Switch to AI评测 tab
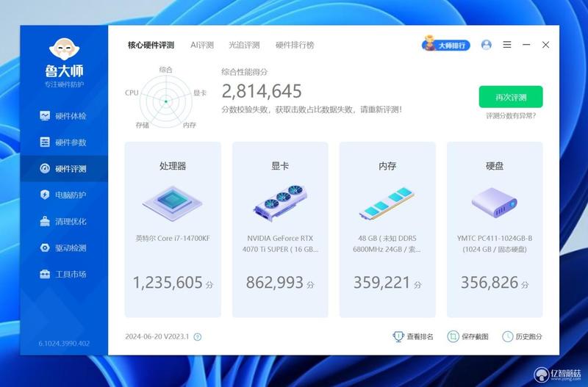 tap(201, 46)
